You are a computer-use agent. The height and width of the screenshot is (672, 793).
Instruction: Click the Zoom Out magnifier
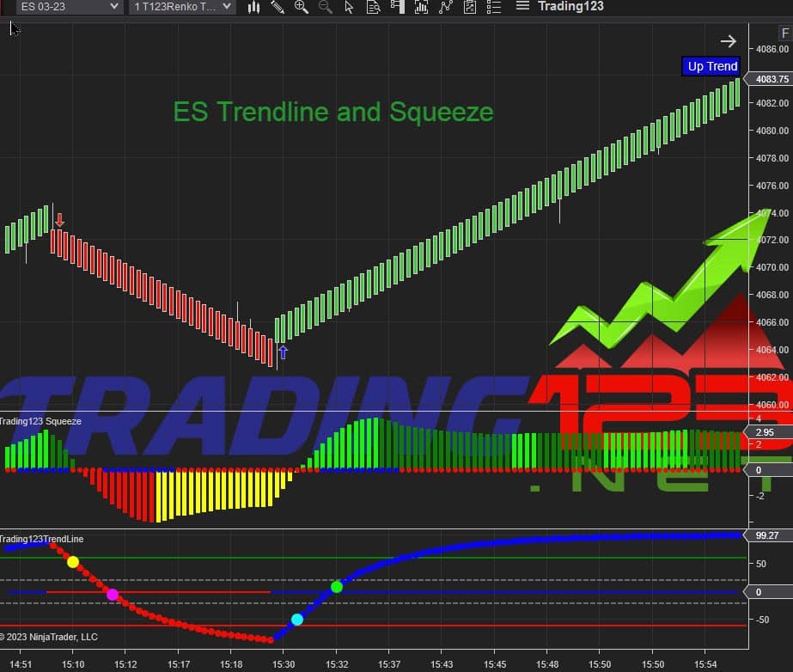point(326,7)
